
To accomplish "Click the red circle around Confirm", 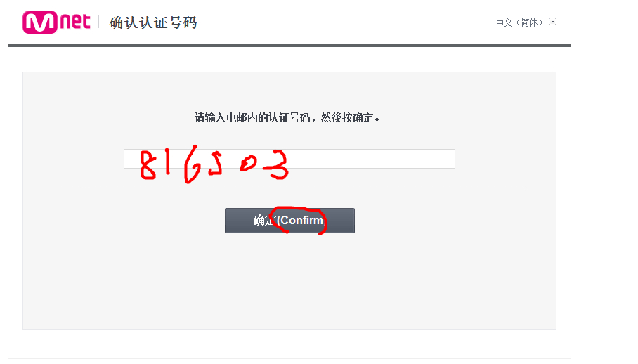I will click(x=298, y=220).
